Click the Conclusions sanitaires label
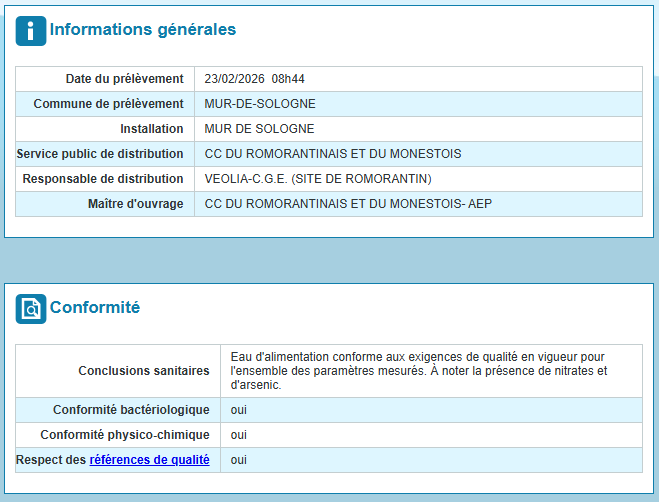659x502 pixels. coord(143,371)
